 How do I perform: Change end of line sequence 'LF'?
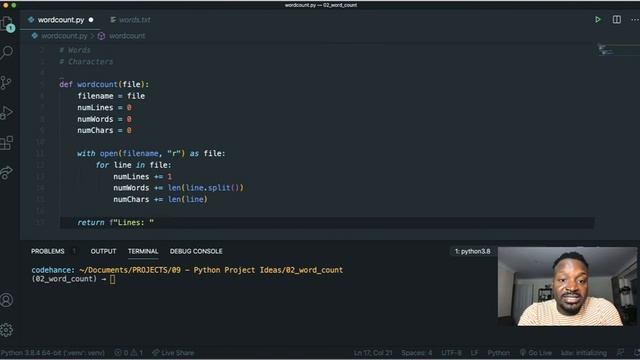pos(474,353)
